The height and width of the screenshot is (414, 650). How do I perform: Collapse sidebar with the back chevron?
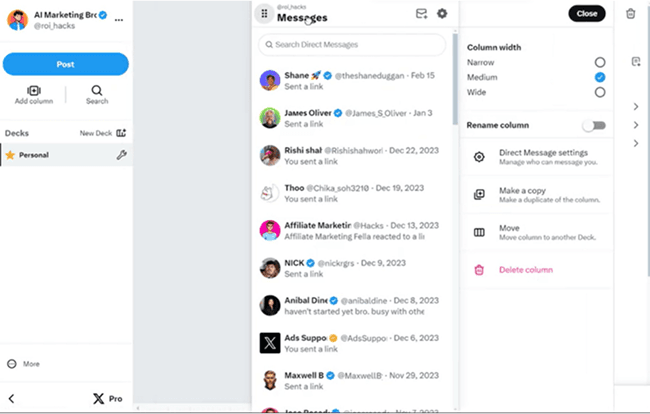[12, 399]
